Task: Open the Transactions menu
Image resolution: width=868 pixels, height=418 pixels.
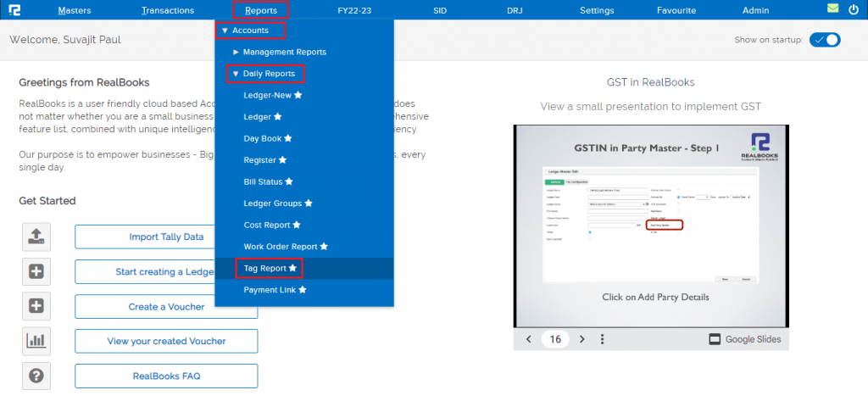Action: point(168,10)
